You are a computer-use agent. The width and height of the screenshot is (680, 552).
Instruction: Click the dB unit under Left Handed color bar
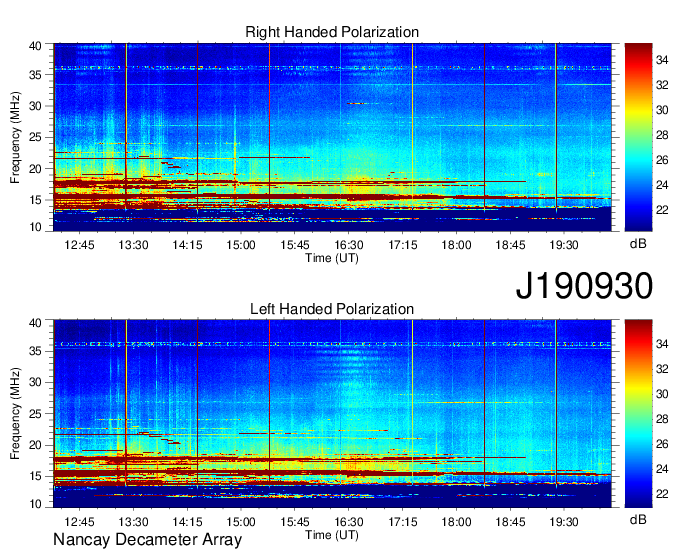point(638,520)
